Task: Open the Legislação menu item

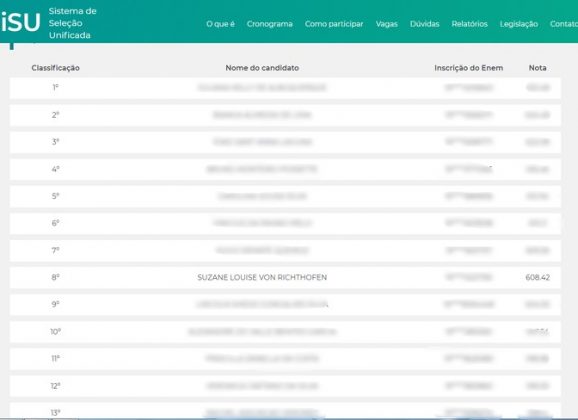Action: [519, 24]
